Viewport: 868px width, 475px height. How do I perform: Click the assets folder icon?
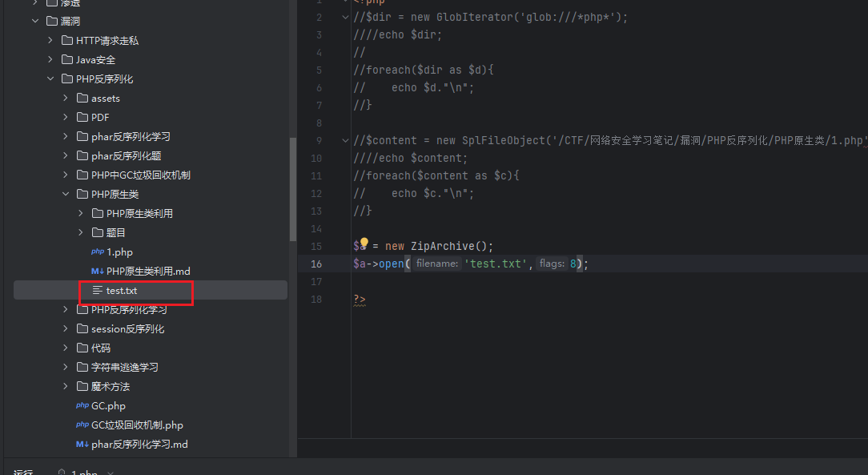pos(82,99)
